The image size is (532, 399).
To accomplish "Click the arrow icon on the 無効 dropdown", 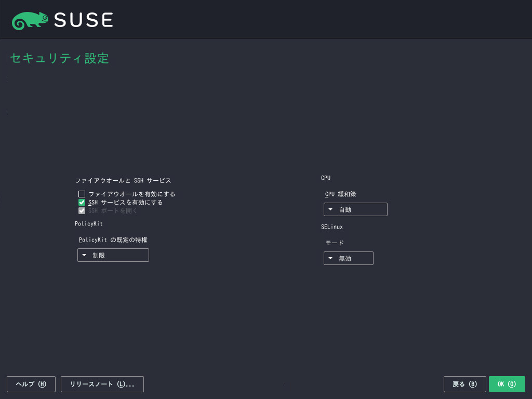I will (x=331, y=258).
